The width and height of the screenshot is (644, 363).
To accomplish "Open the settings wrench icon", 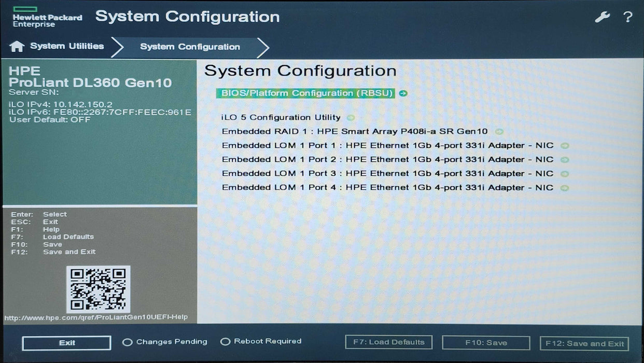I will tap(601, 17).
